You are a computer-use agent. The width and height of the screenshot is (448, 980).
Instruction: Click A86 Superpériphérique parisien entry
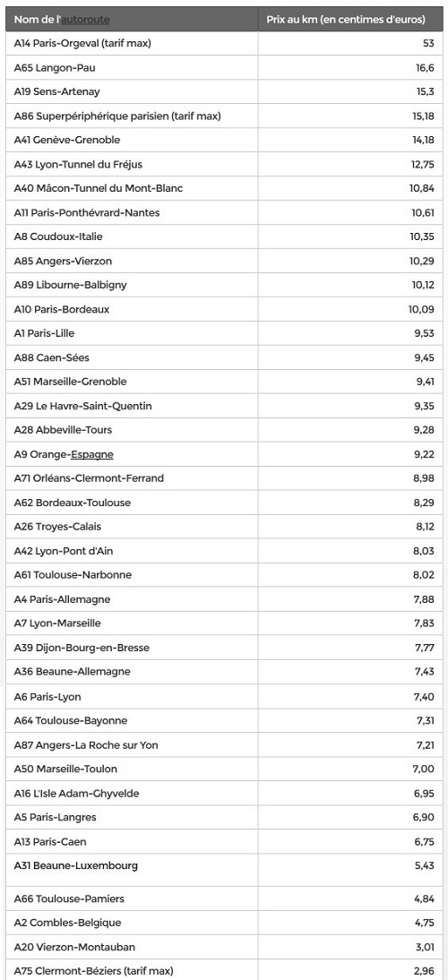coord(117,116)
